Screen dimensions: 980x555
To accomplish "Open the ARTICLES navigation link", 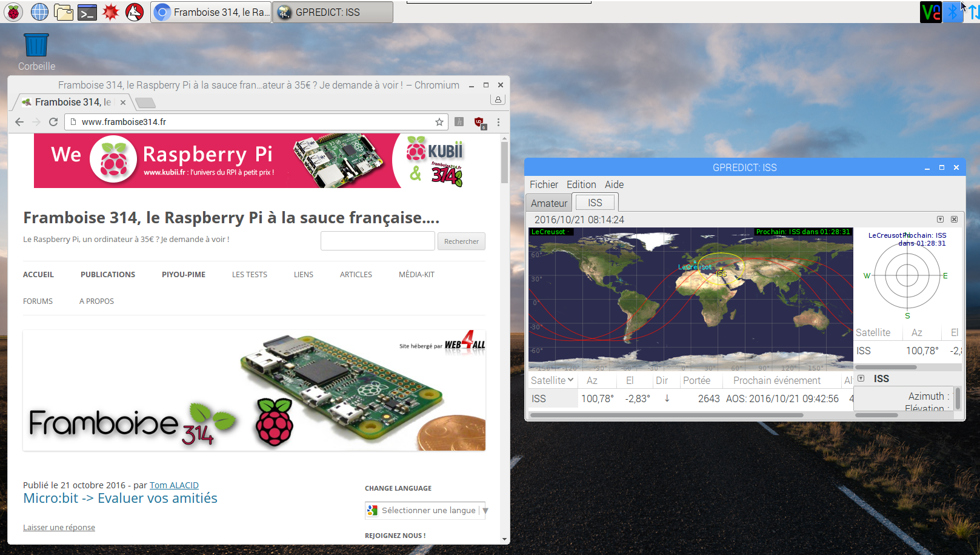I will click(x=356, y=275).
